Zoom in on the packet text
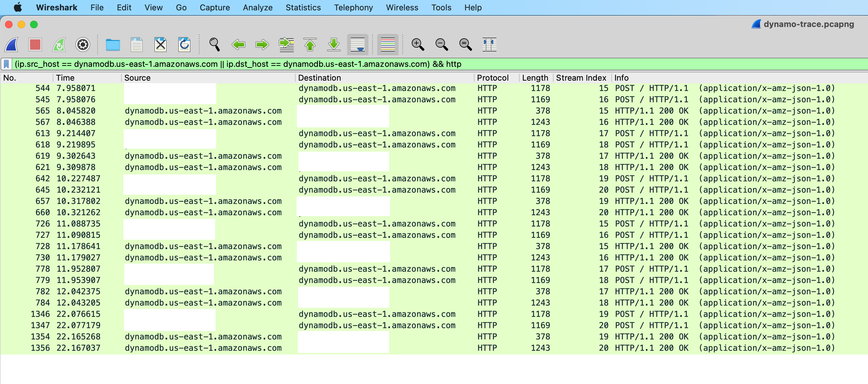868x384 pixels. click(x=418, y=45)
